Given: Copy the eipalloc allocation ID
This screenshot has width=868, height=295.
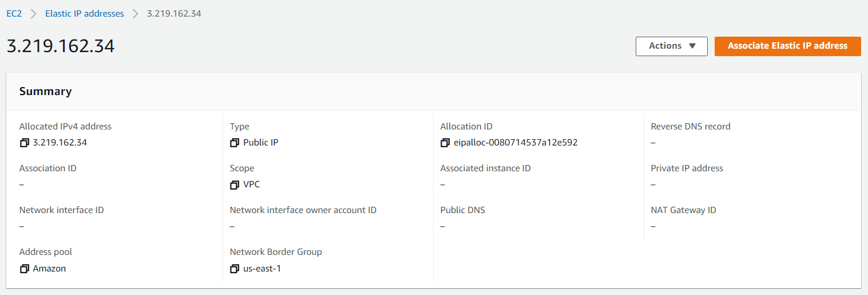Looking at the screenshot, I should (x=445, y=143).
